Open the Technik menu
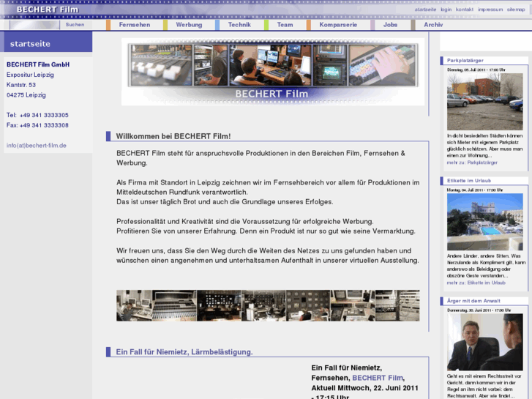The height and width of the screenshot is (399, 532). [239, 25]
